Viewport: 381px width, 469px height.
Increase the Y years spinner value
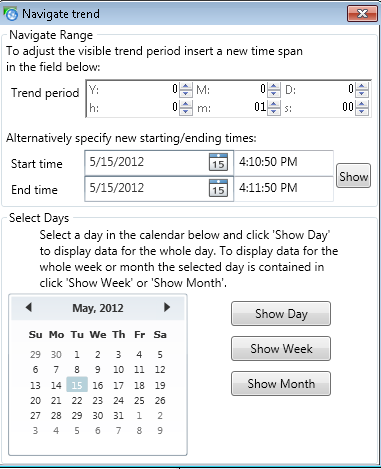click(186, 86)
